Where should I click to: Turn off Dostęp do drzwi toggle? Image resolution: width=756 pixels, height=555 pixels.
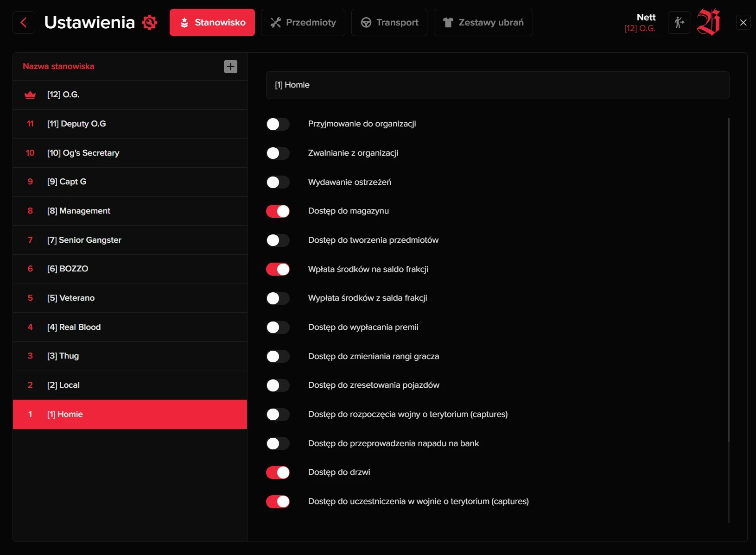click(x=278, y=473)
